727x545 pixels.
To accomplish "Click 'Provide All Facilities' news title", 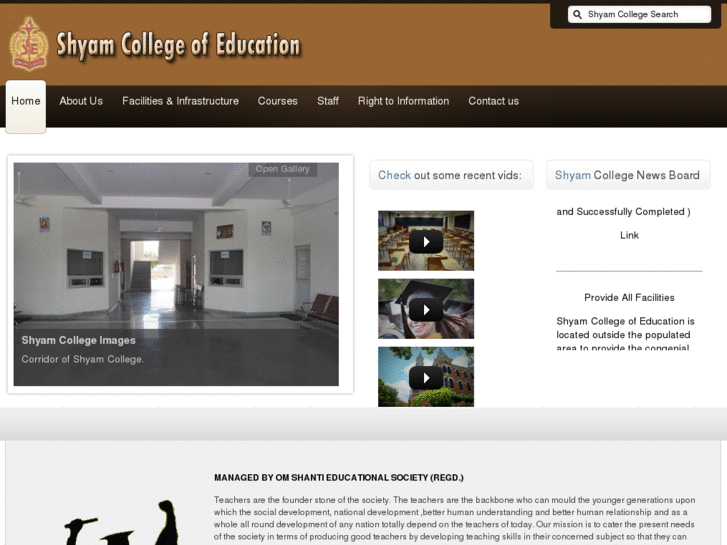I will (x=629, y=298).
